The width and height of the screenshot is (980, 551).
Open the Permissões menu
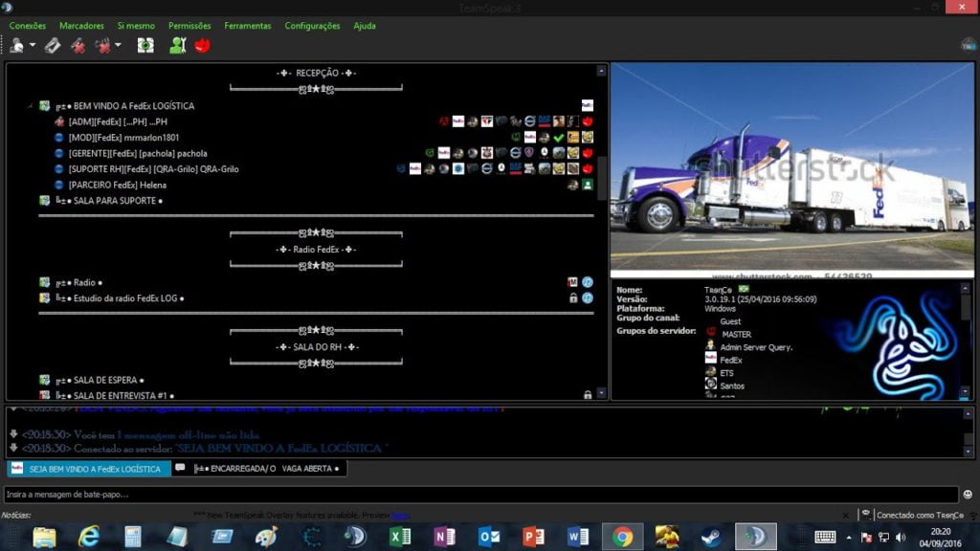(189, 26)
